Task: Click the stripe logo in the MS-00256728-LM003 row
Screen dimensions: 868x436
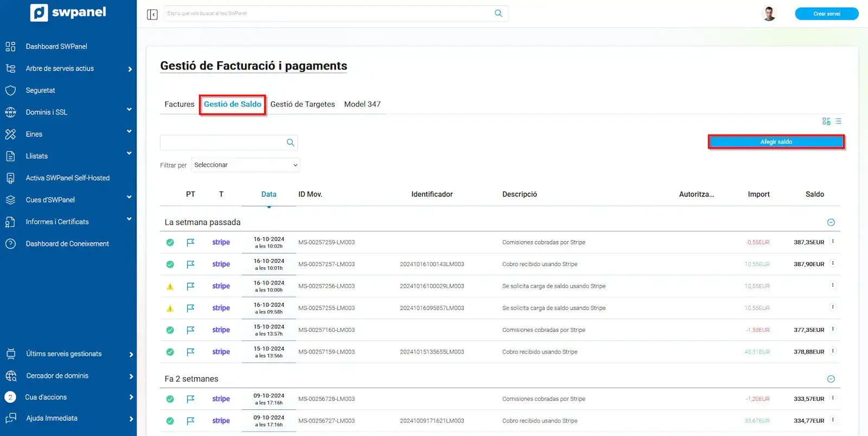Action: point(221,399)
